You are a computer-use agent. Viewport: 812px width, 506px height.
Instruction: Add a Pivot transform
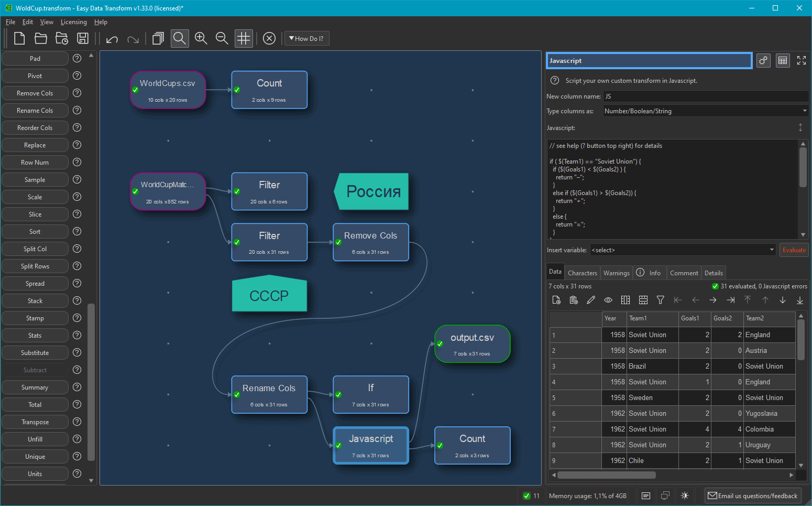pos(35,76)
